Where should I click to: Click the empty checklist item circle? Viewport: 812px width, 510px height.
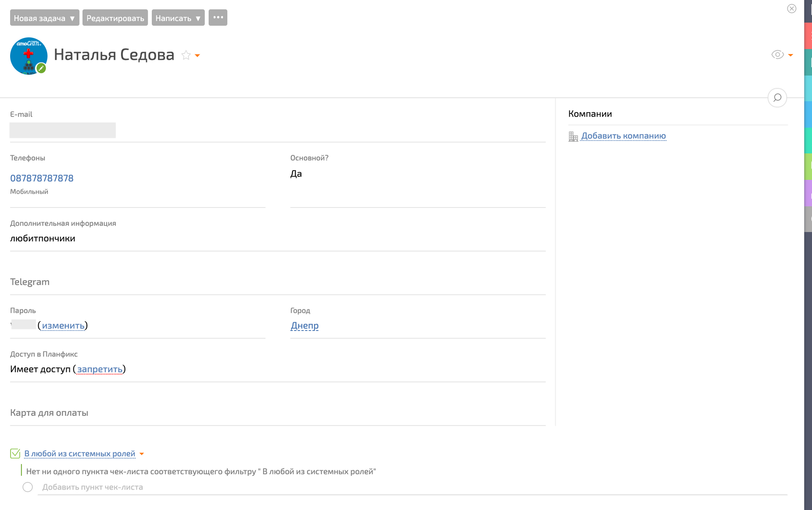(x=28, y=487)
